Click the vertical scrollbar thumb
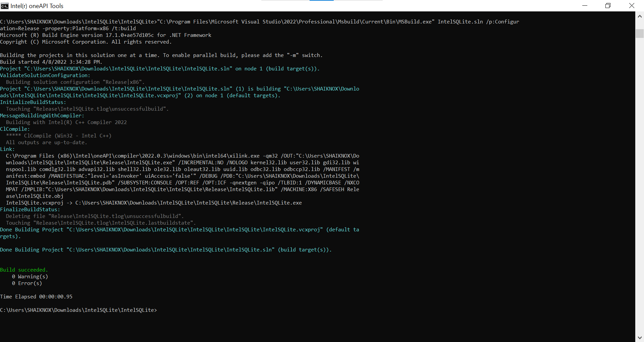This screenshot has width=644, height=342. pyautogui.click(x=639, y=34)
